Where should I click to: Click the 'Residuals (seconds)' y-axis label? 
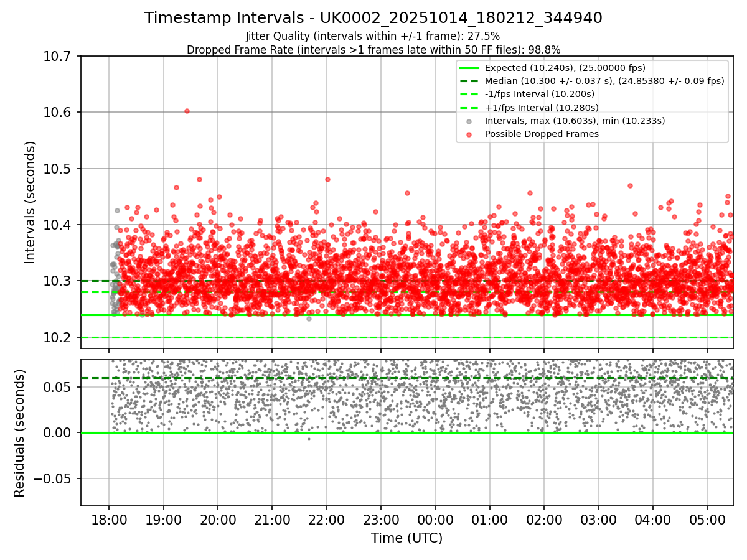click(19, 433)
